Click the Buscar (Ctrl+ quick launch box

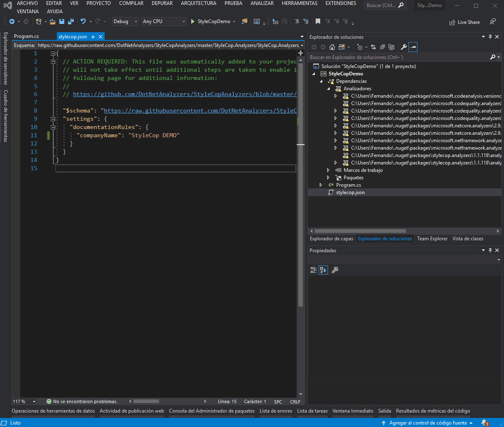pyautogui.click(x=385, y=6)
